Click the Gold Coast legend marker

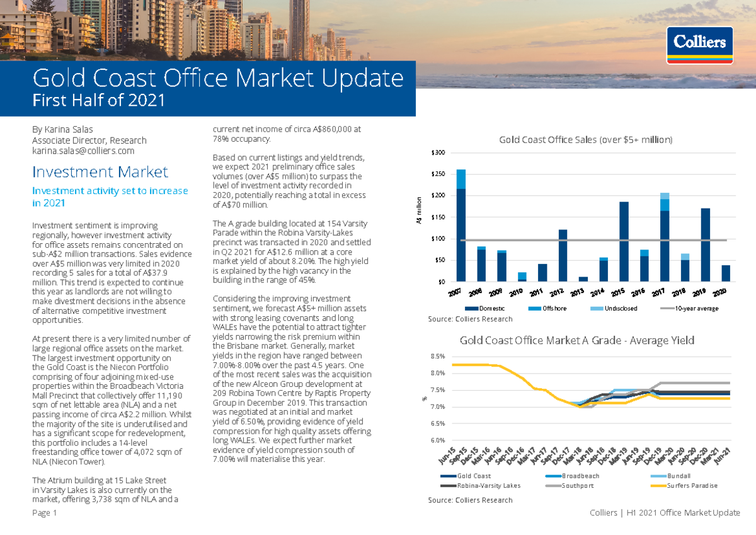point(448,476)
